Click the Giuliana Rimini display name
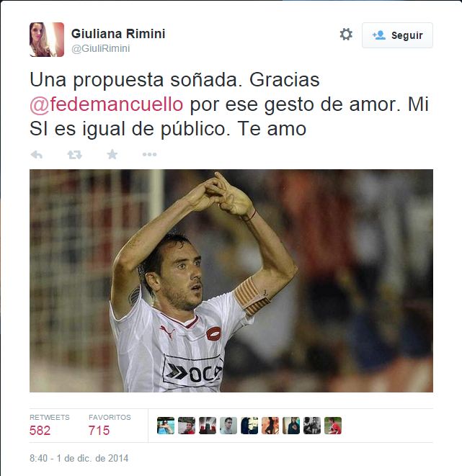462x476 pixels. [x=118, y=33]
